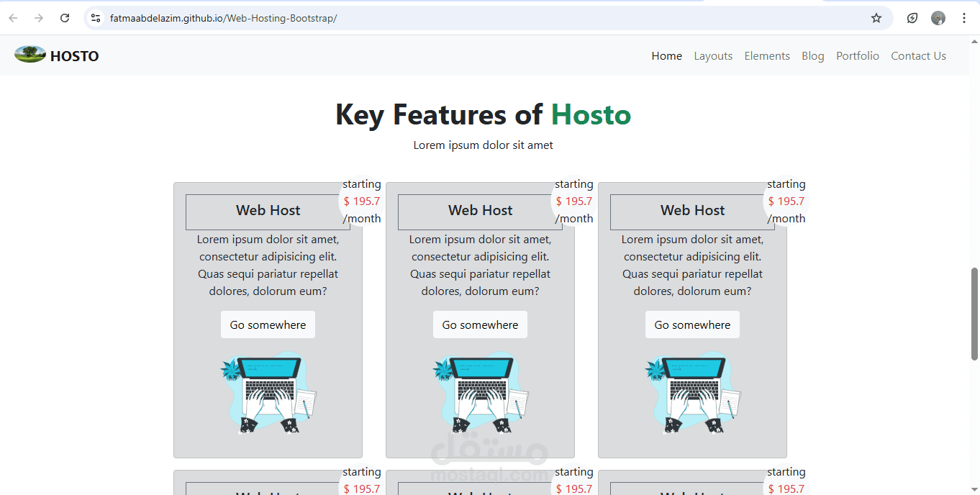
Task: Click the $ 195.7 price badge on right card
Action: click(x=786, y=201)
